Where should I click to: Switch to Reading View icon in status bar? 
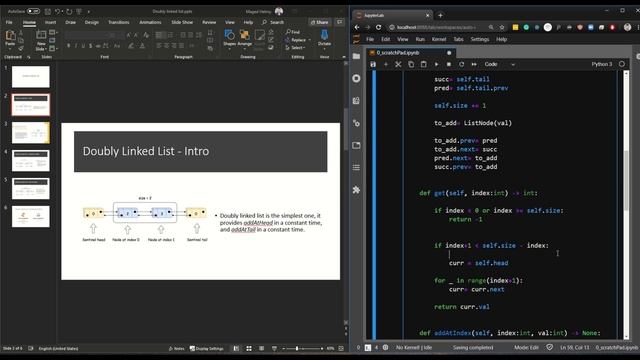click(x=261, y=349)
